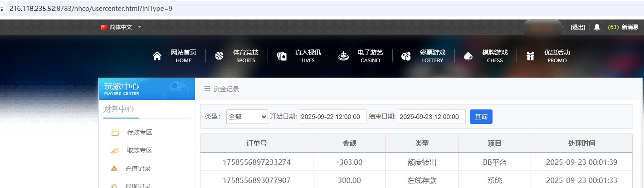Click the casino roulette icon
Viewport: 644px width, 188px height.
pos(343,56)
